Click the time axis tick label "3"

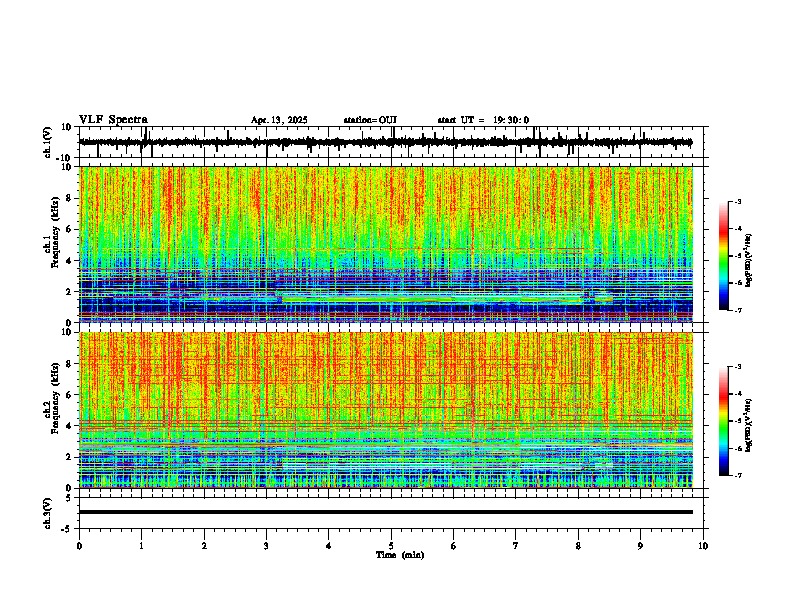pos(266,546)
